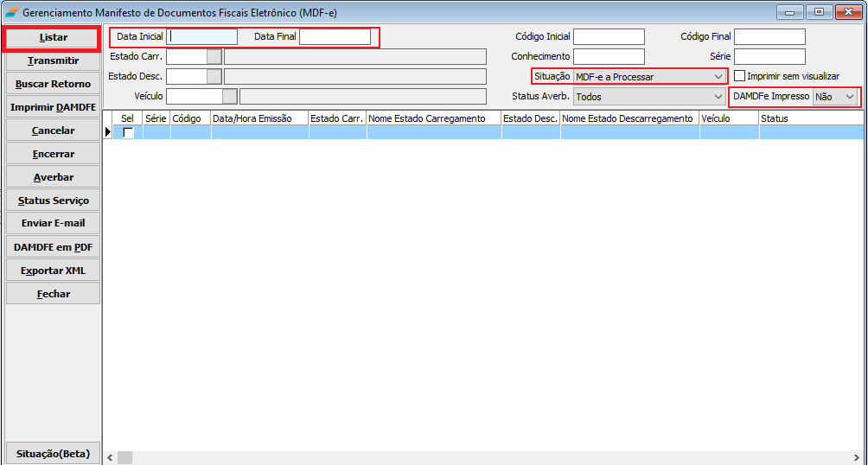Enable Imprimir sem visualizar checkbox

tap(740, 76)
